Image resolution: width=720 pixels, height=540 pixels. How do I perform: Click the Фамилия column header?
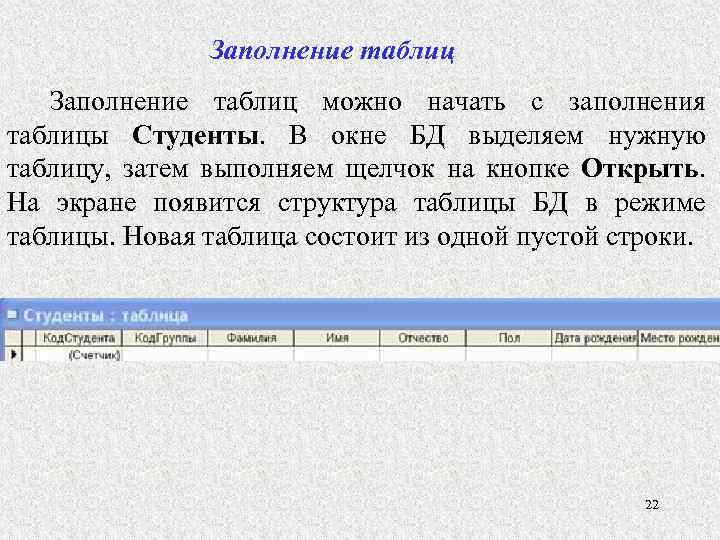[251, 338]
